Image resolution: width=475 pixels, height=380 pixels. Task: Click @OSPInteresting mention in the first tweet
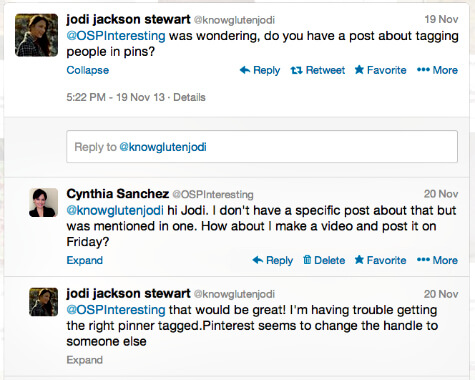(x=116, y=36)
